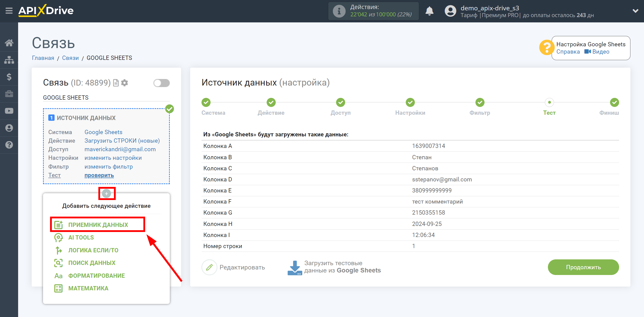
Task: Select ЛОГИКА ЕСЛИ/ТО menu item
Action: coord(93,250)
